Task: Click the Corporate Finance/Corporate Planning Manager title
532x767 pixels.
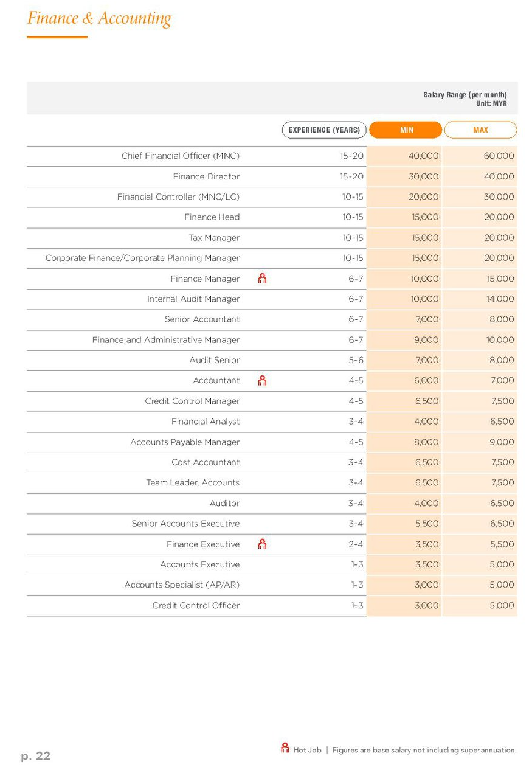Action: pyautogui.click(x=142, y=258)
